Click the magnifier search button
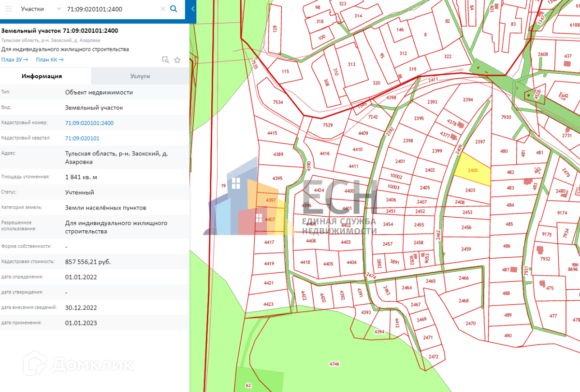 pyautogui.click(x=174, y=9)
